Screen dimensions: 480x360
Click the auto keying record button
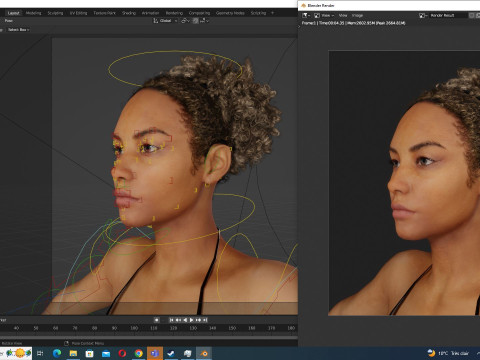156,320
